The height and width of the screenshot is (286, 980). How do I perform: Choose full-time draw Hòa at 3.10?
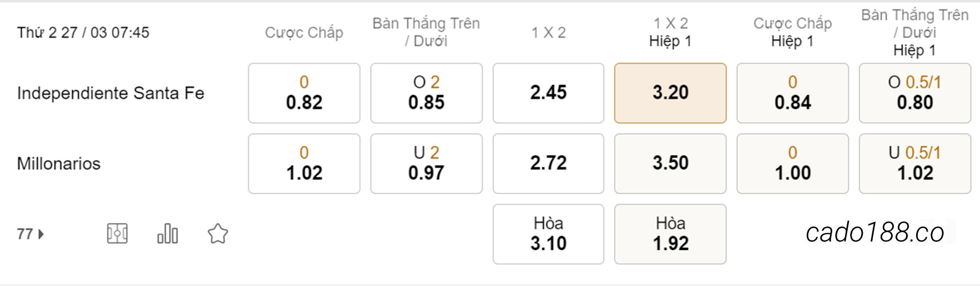548,234
